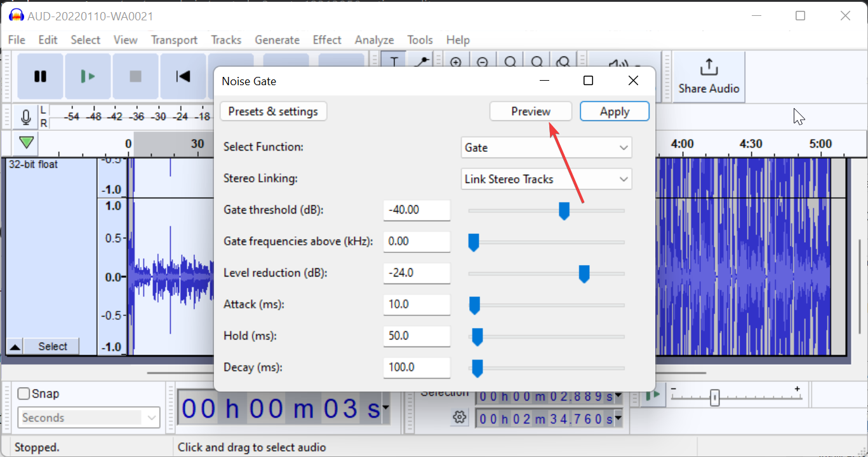The height and width of the screenshot is (457, 868).
Task: Open the Seconds snap unit dropdown
Action: pyautogui.click(x=89, y=418)
